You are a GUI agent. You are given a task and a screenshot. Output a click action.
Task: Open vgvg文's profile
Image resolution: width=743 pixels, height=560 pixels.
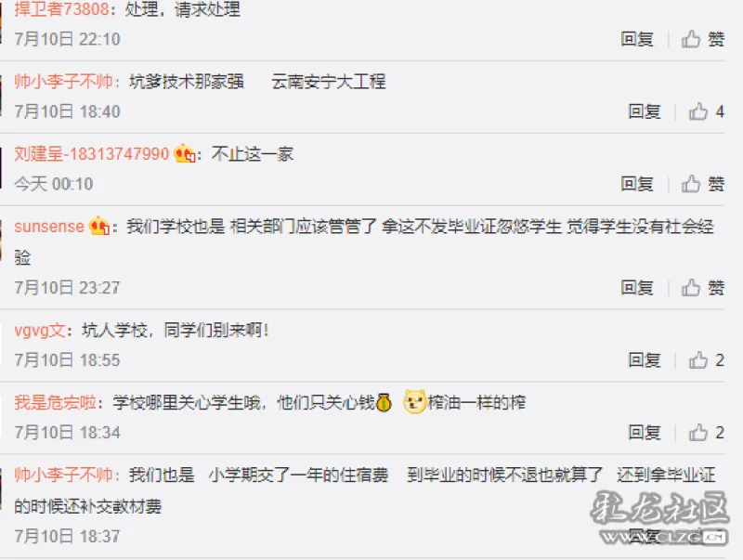click(40, 331)
